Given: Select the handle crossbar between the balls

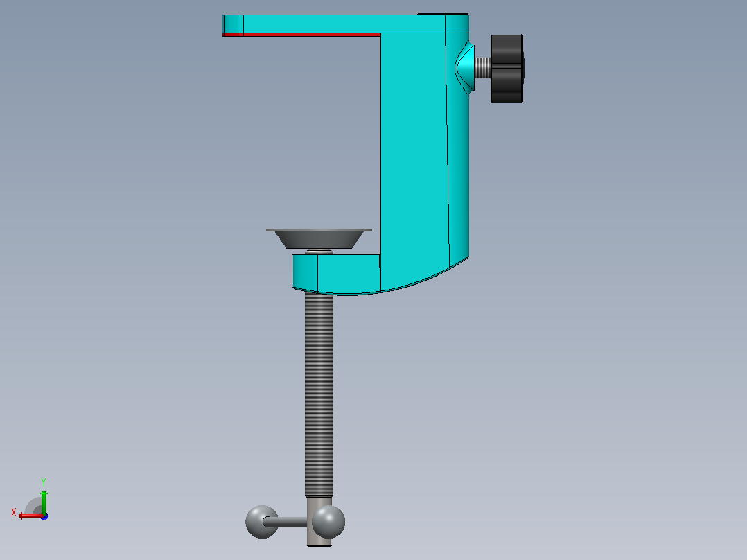Looking at the screenshot, I should pyautogui.click(x=285, y=522).
